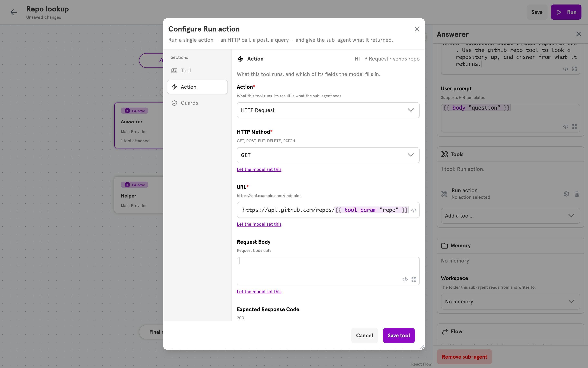Click the 'Repo lookup' flow title
The height and width of the screenshot is (368, 588).
point(47,9)
